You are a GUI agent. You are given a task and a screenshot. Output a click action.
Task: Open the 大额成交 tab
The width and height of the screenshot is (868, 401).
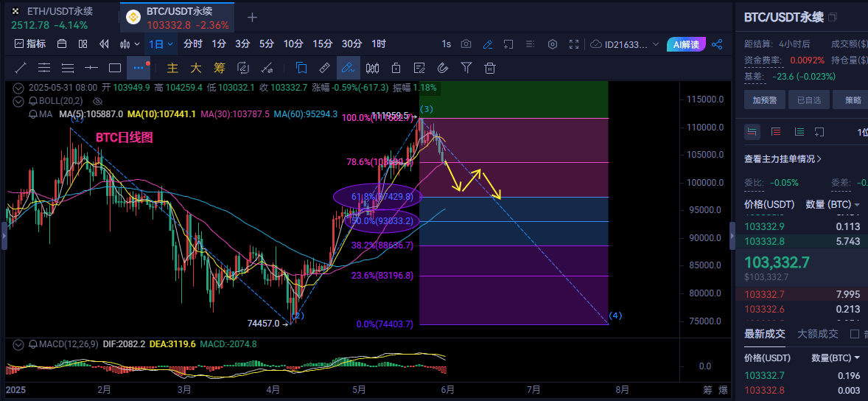pos(817,334)
